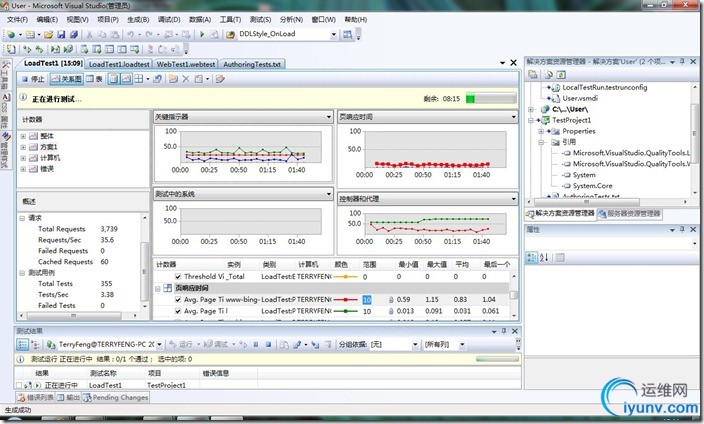This screenshot has width=704, height=424.
Task: Click the alphabetical sort icon in 属性 panel
Action: (x=544, y=258)
